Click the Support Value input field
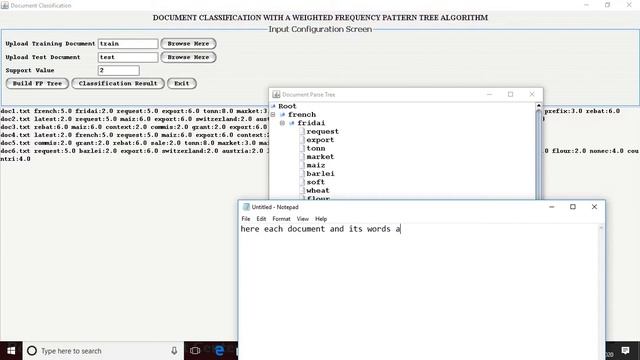 click(x=118, y=70)
